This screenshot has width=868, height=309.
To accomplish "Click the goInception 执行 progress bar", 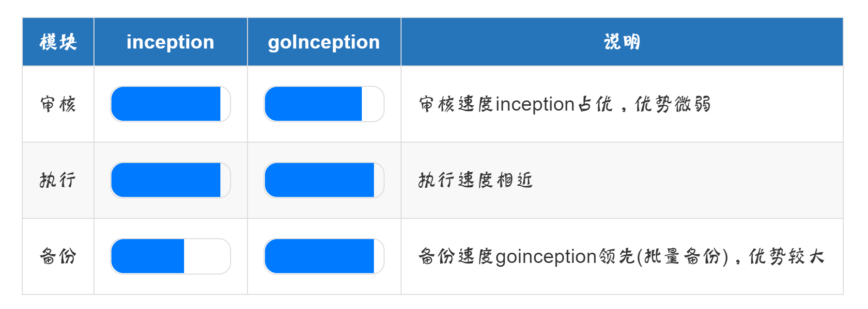I will pyautogui.click(x=324, y=180).
